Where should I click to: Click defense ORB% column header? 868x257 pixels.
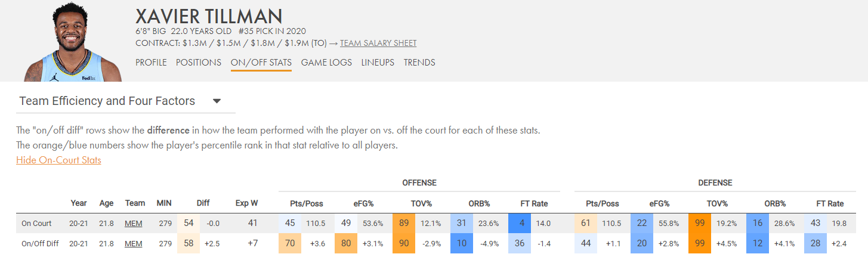click(776, 203)
